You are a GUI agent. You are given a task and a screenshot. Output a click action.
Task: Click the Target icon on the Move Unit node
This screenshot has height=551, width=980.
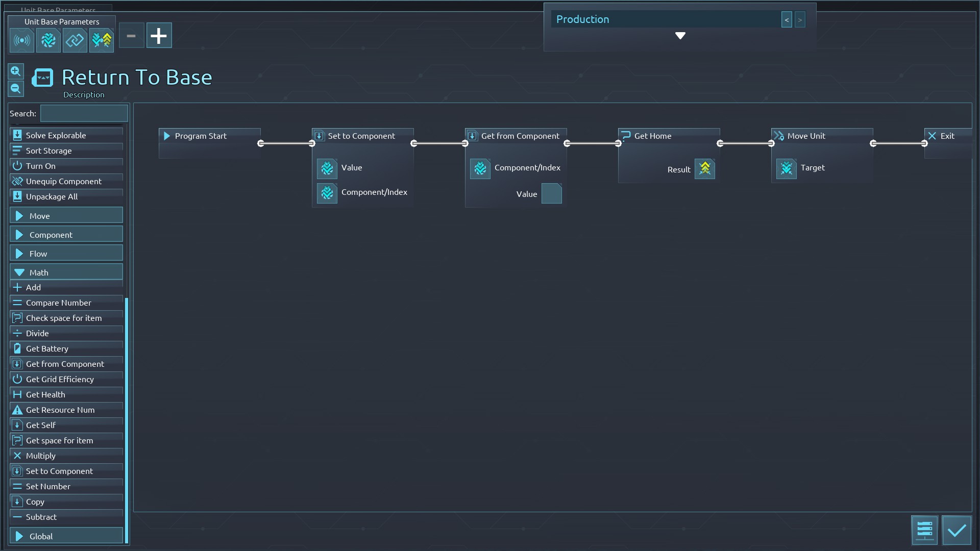pos(786,168)
